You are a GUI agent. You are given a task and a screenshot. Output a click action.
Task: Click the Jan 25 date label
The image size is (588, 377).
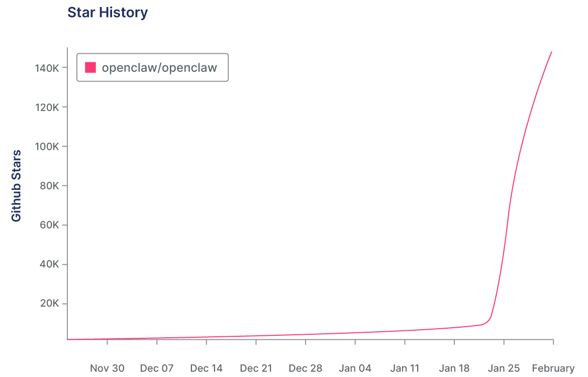coord(504,368)
